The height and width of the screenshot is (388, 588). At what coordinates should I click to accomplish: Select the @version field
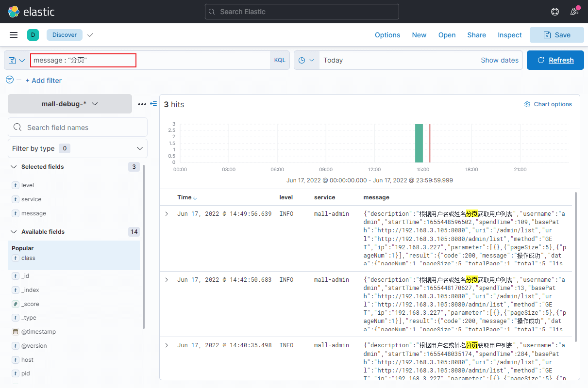[34, 346]
